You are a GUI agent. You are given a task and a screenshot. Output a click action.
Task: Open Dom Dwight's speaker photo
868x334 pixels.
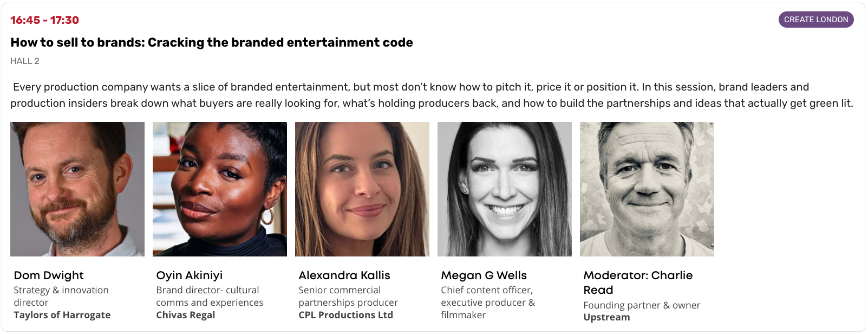tap(77, 189)
